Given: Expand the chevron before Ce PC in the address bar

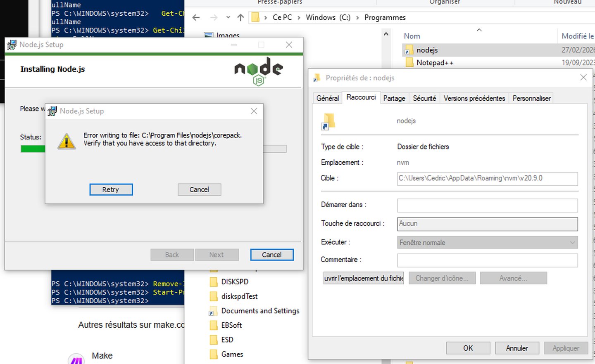Looking at the screenshot, I should [x=265, y=17].
